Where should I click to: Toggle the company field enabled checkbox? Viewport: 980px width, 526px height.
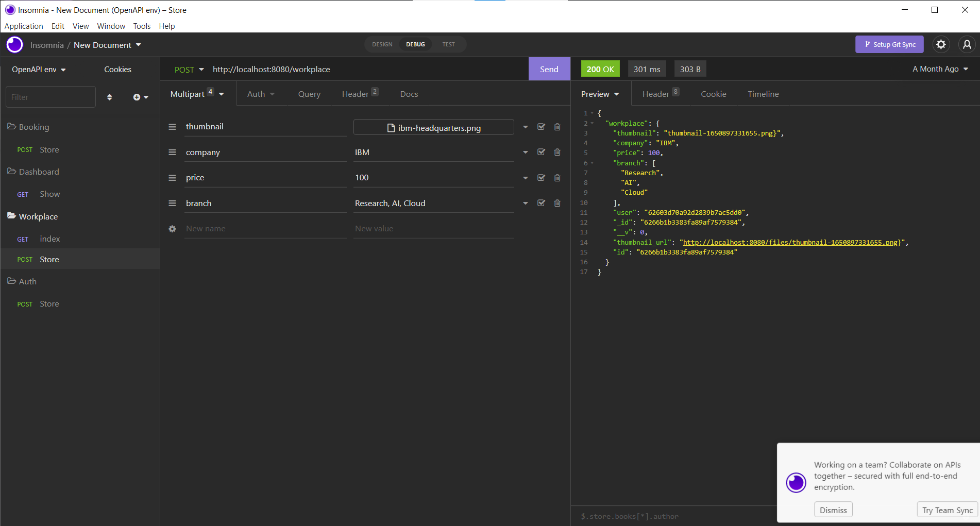click(541, 152)
